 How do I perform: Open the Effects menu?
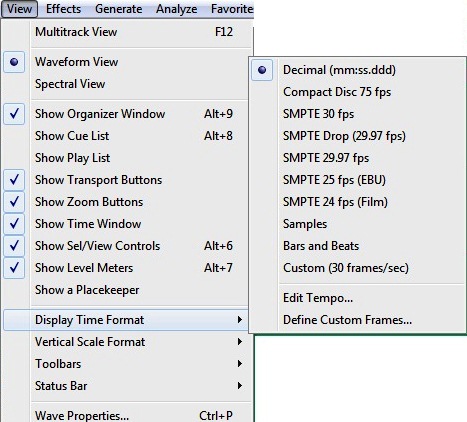(63, 9)
